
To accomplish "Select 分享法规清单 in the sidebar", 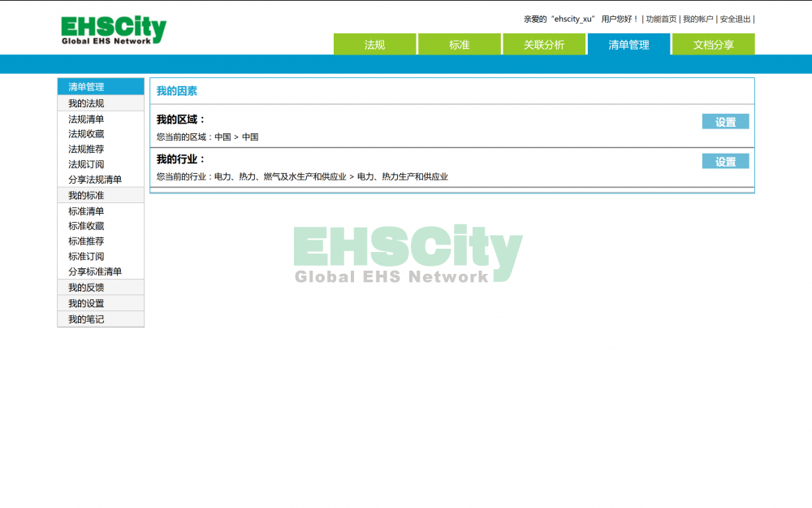I will click(95, 180).
